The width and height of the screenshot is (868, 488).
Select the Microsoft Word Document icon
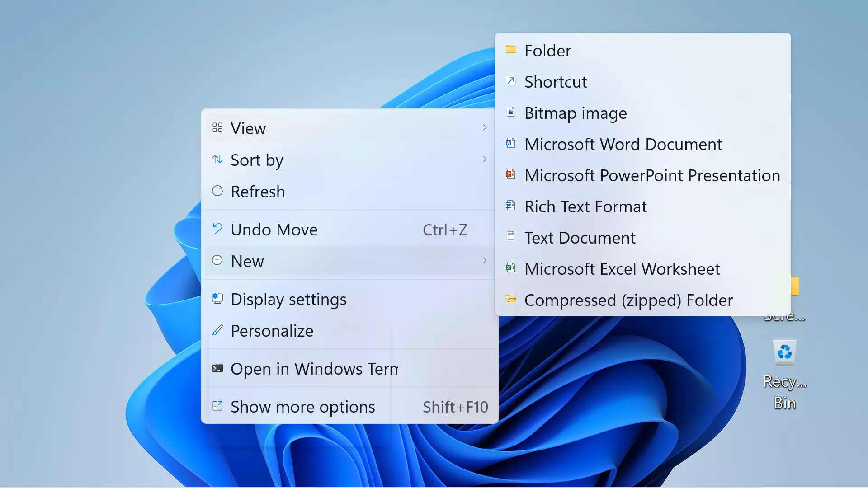pos(510,143)
